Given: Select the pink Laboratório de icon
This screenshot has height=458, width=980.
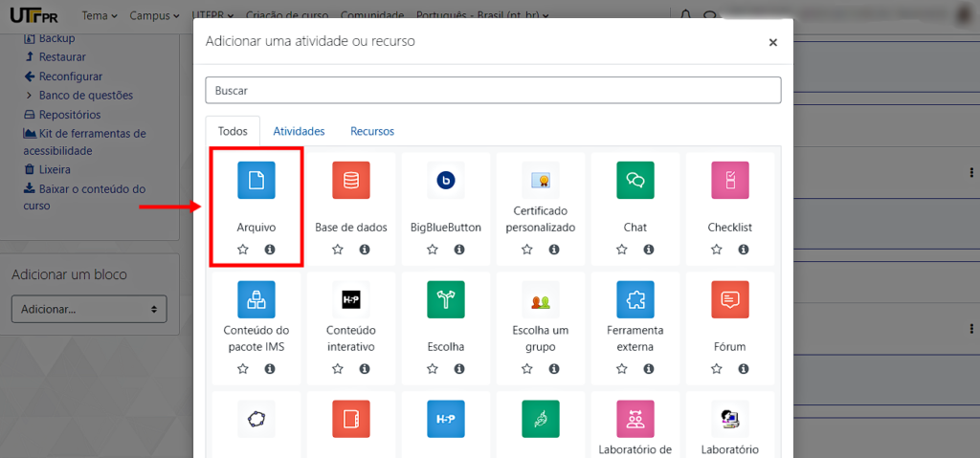Looking at the screenshot, I should click(x=635, y=419).
